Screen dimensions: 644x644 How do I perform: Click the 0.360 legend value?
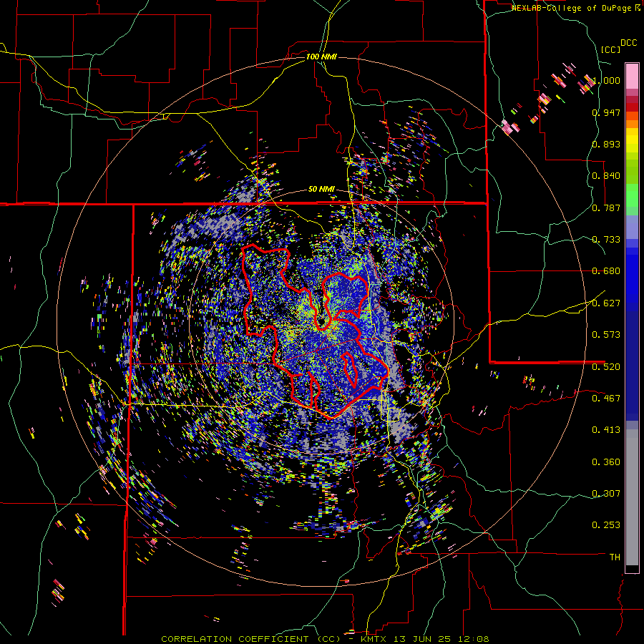(606, 462)
